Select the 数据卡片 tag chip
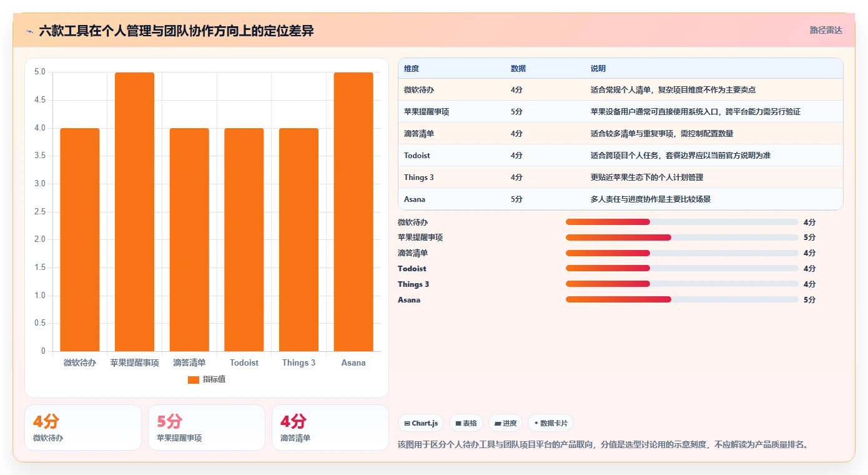Viewport: 868px width, 475px height. click(x=551, y=423)
